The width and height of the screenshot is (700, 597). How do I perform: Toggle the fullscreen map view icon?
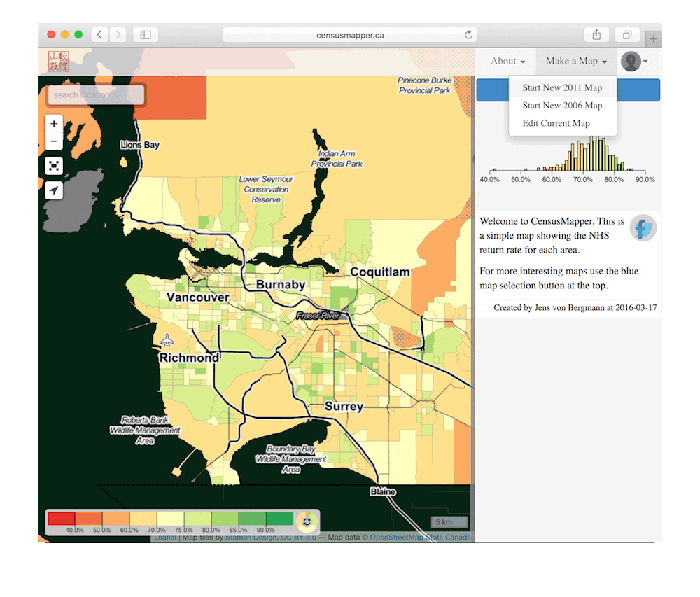[54, 166]
